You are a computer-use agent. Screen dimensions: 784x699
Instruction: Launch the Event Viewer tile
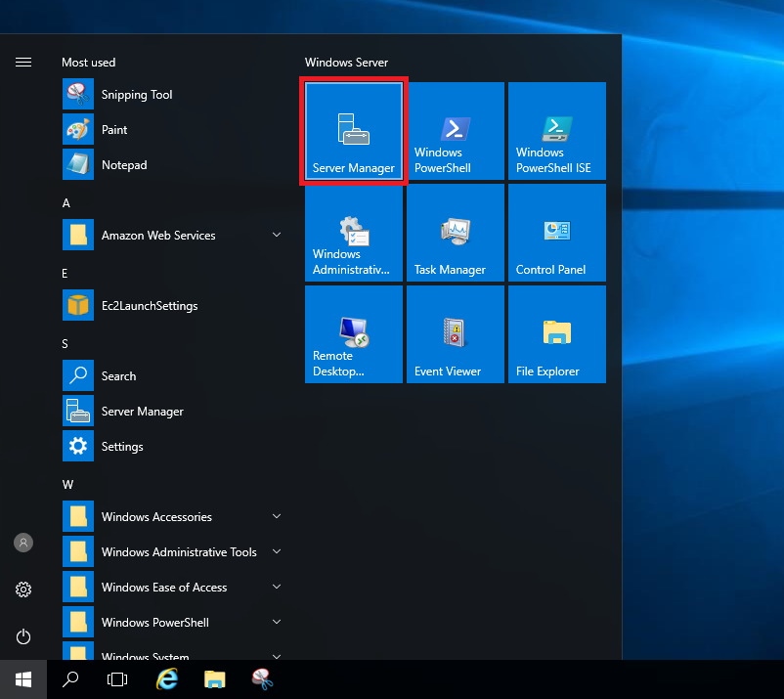click(455, 334)
